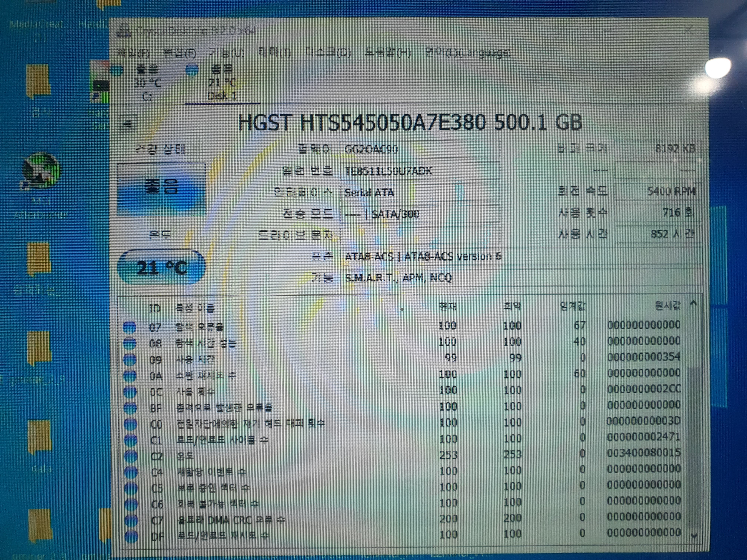The image size is (747, 560).
Task: Click the 21 °C temperature button
Action: pos(161,267)
